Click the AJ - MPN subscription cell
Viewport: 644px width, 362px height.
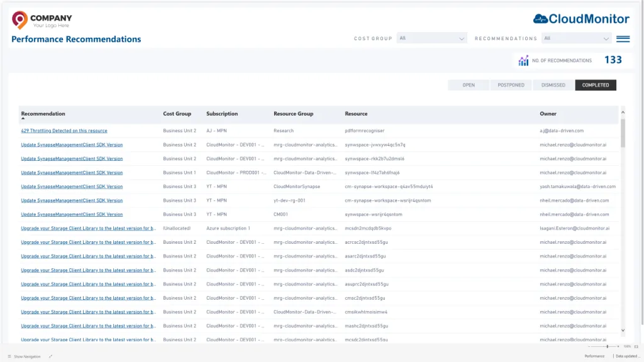[216, 131]
